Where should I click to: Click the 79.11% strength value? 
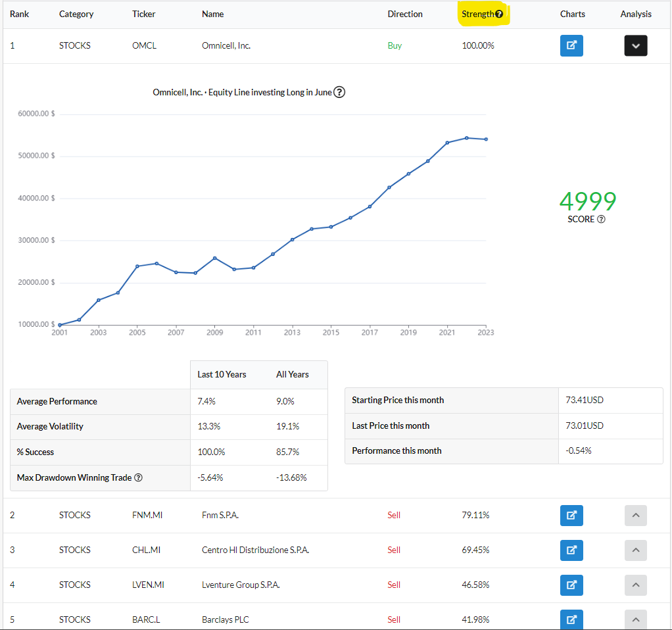pos(475,515)
